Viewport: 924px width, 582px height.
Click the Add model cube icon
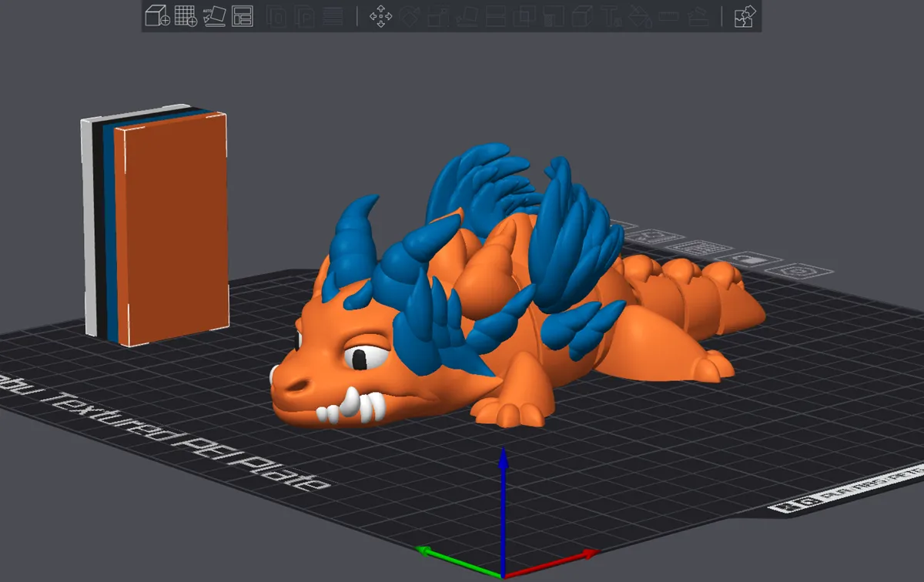click(x=157, y=15)
